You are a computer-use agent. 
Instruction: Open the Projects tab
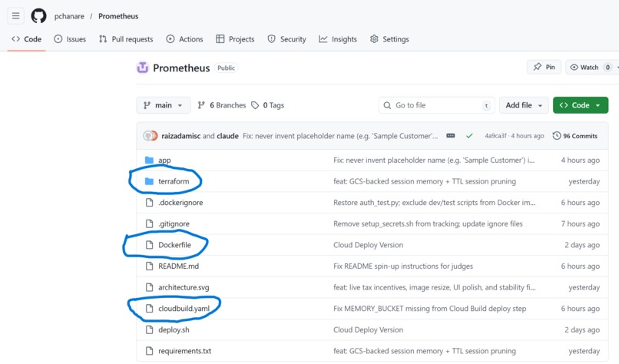(x=235, y=39)
